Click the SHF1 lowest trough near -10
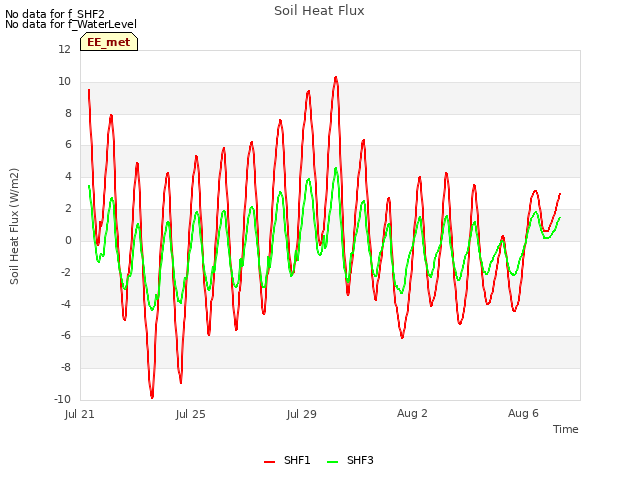 point(152,397)
